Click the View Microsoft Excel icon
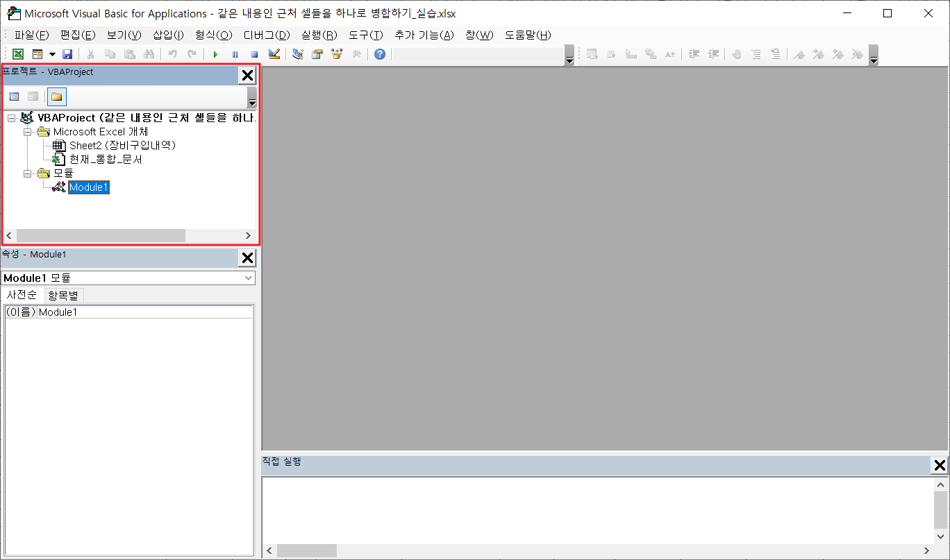The width and height of the screenshot is (950, 560). point(18,54)
